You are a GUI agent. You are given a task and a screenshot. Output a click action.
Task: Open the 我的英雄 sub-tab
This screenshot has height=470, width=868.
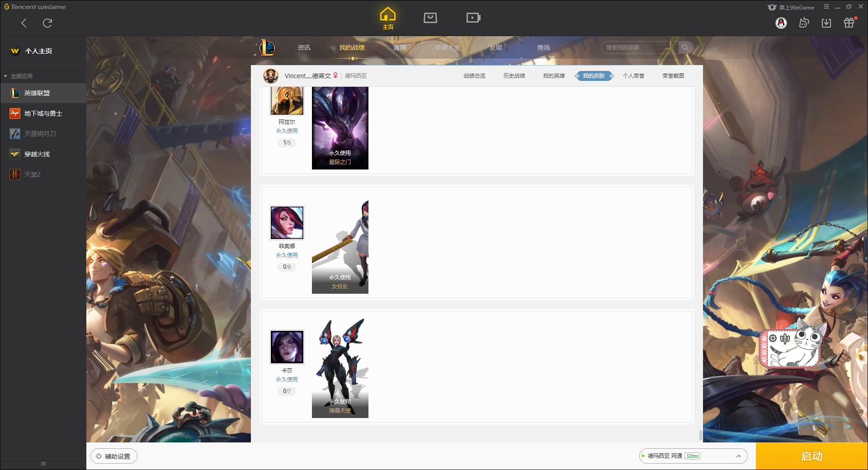[554, 76]
